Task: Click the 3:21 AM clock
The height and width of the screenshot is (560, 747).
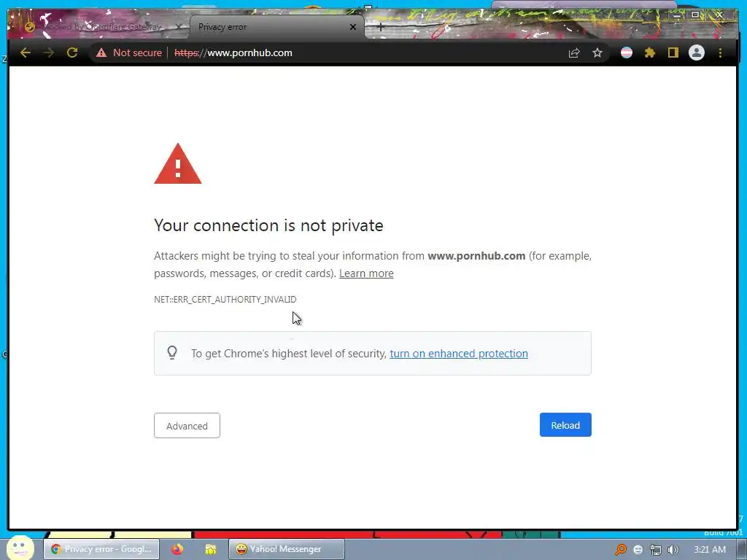Action: click(710, 550)
